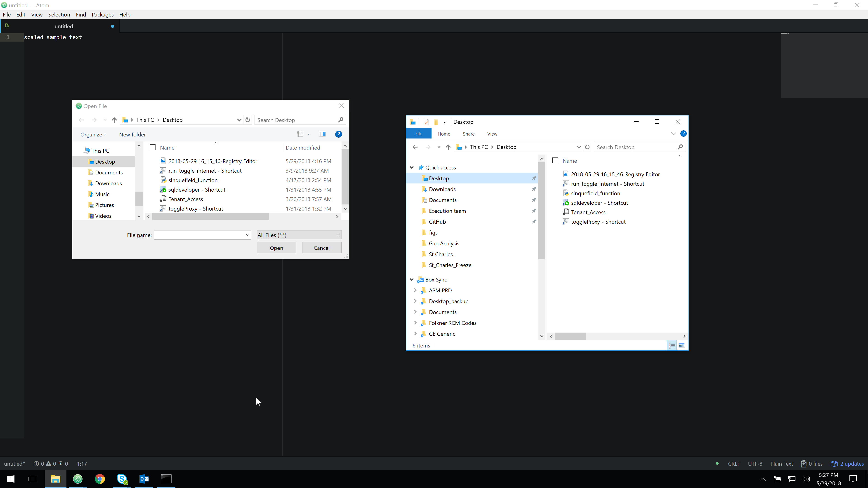The width and height of the screenshot is (868, 488).
Task: Open Skype from the taskbar
Action: click(x=122, y=479)
